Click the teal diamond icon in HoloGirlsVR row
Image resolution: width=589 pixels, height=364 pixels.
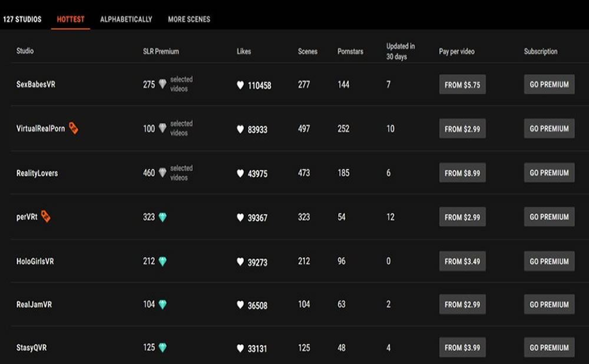click(x=163, y=261)
